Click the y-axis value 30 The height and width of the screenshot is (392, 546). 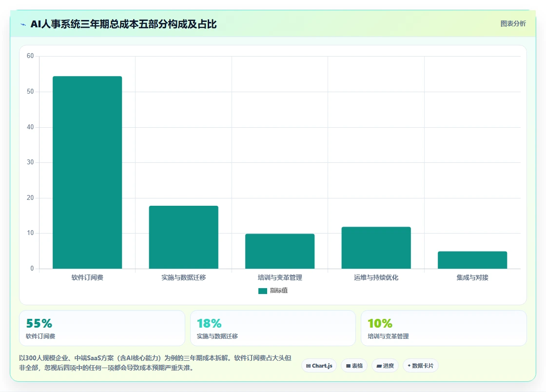[30, 162]
